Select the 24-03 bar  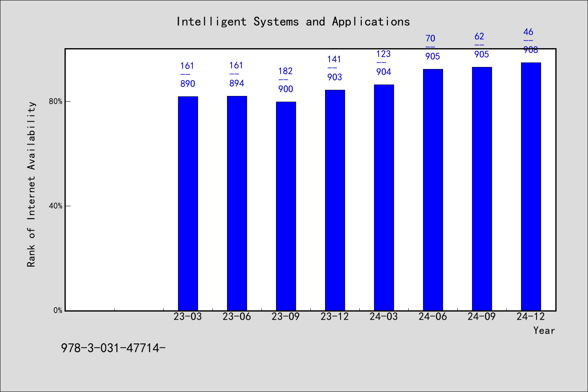[384, 198]
